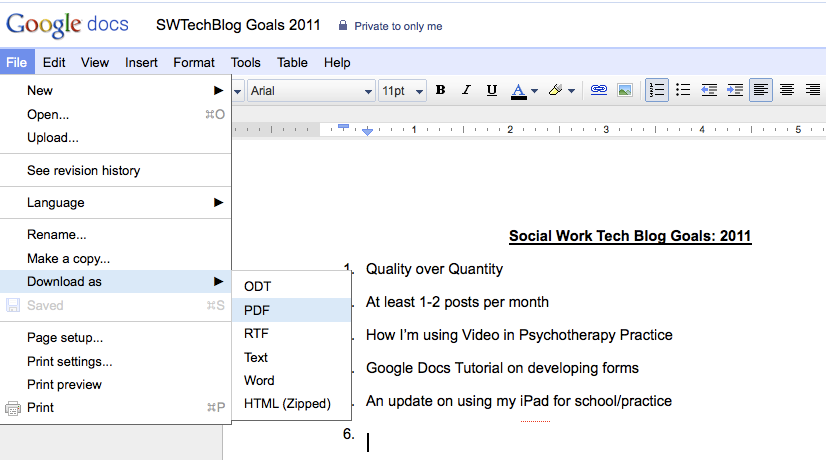
Task: Align text to the left
Action: (761, 90)
